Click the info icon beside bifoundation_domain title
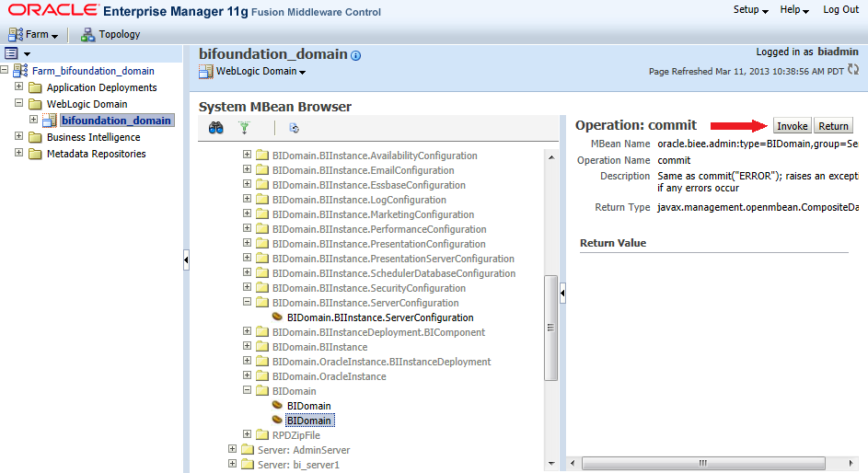868x473 pixels. coord(356,55)
